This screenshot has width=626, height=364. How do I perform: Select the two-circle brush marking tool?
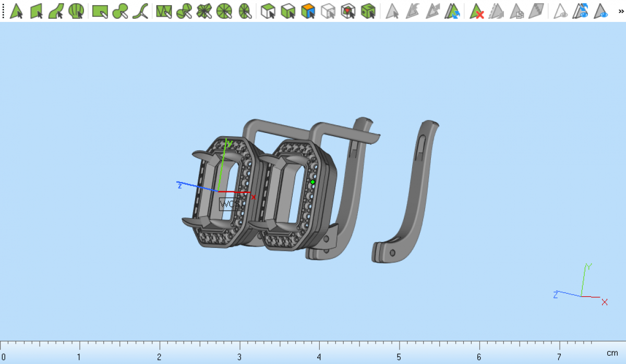click(x=120, y=11)
